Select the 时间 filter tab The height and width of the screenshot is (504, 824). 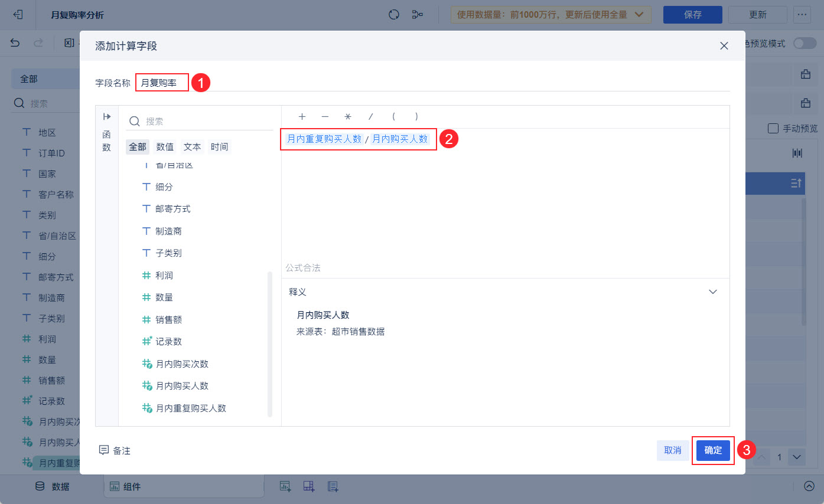[x=219, y=146]
